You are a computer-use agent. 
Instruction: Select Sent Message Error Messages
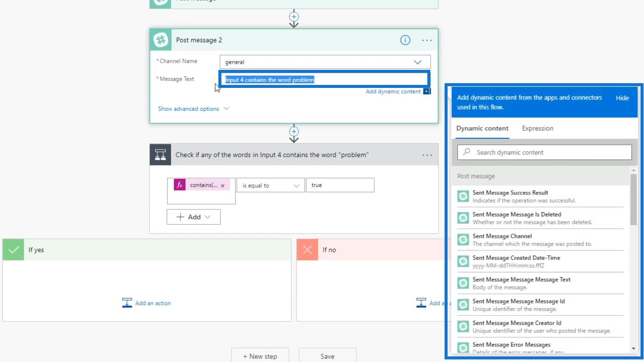[541, 346]
